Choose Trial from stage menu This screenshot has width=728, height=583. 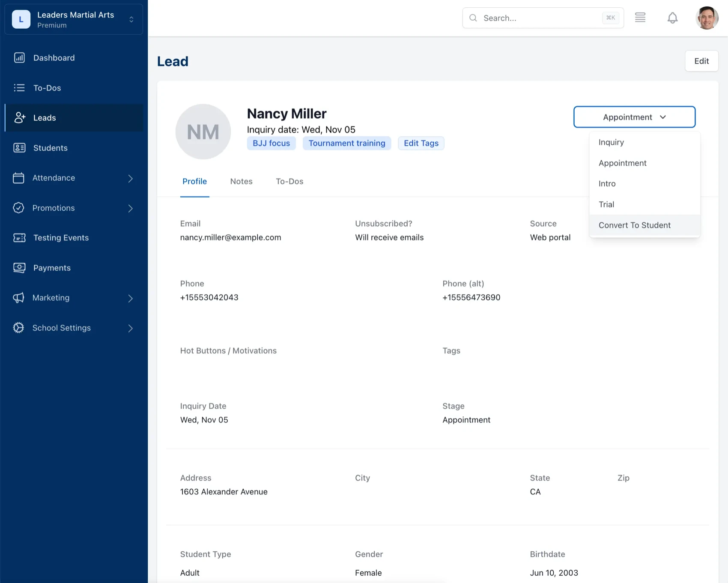click(606, 204)
